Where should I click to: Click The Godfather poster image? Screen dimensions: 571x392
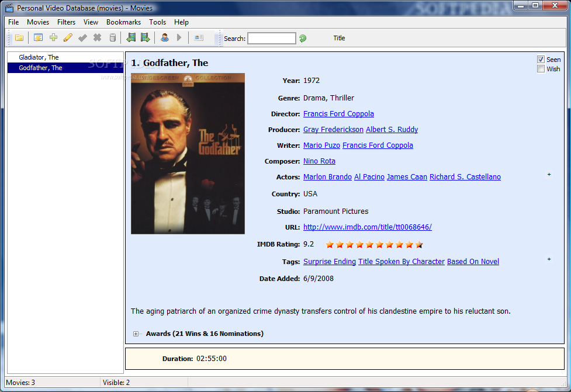pyautogui.click(x=188, y=154)
